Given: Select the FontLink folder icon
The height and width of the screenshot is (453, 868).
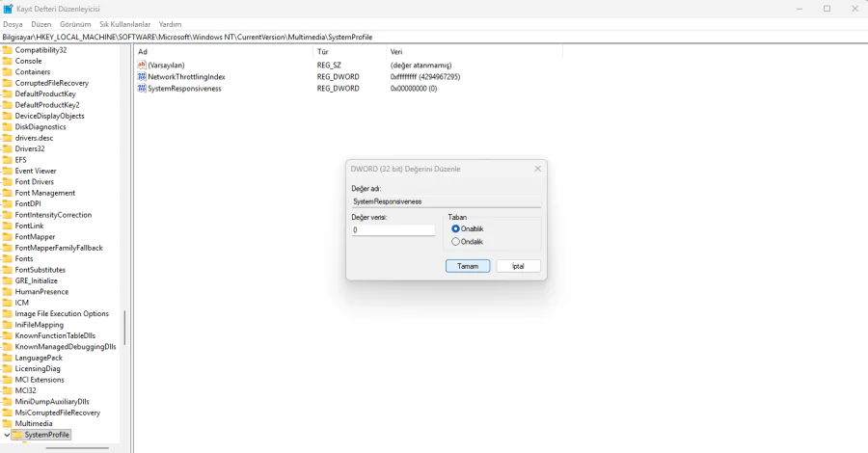Looking at the screenshot, I should click(7, 226).
